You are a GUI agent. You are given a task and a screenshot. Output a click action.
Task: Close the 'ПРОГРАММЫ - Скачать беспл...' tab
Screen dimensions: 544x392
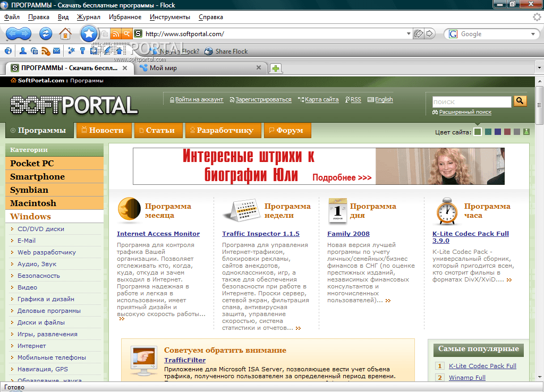point(125,68)
